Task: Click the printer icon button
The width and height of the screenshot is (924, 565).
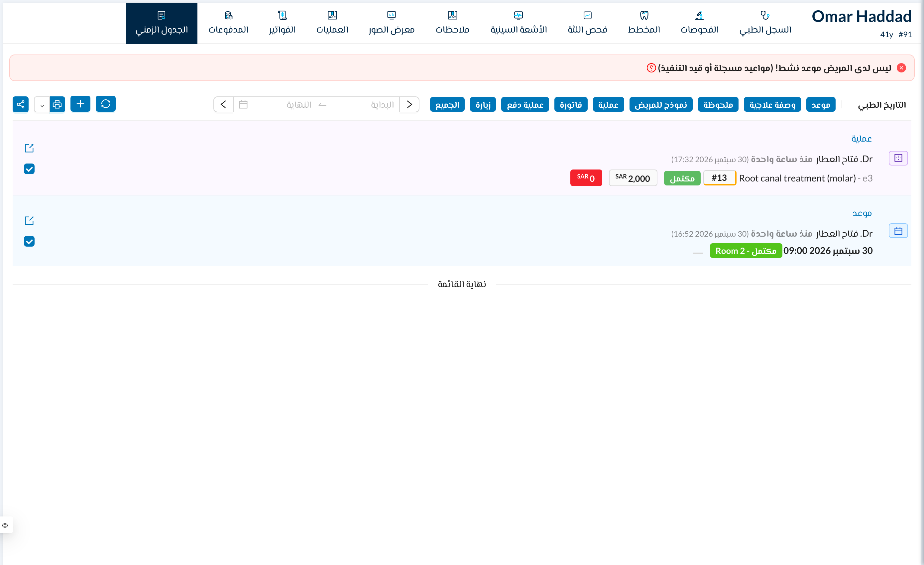Action: click(x=58, y=104)
